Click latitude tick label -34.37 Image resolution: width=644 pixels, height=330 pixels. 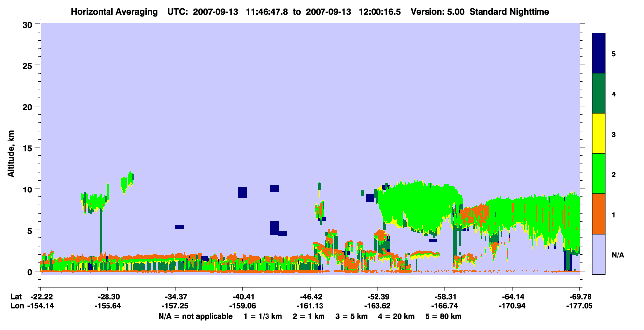point(175,297)
